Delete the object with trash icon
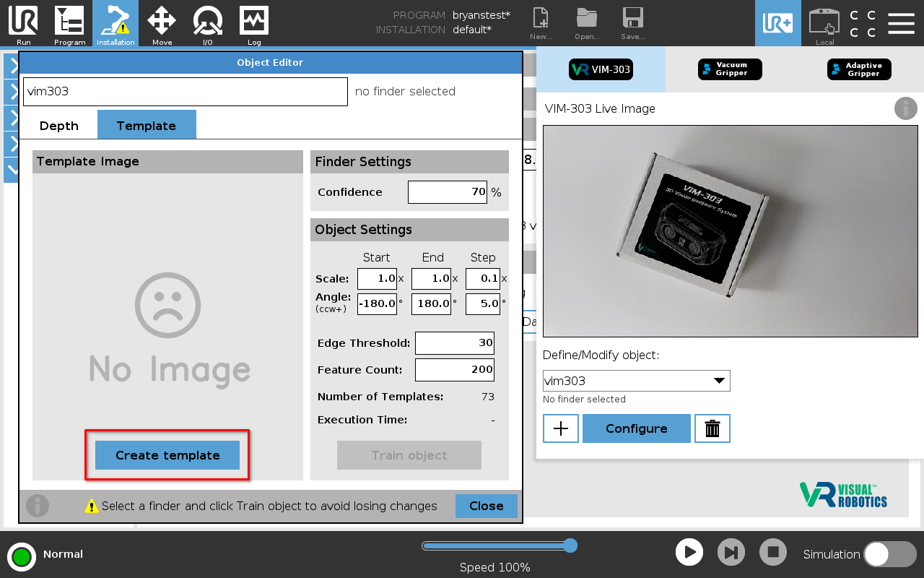The image size is (924, 578). pyautogui.click(x=712, y=428)
